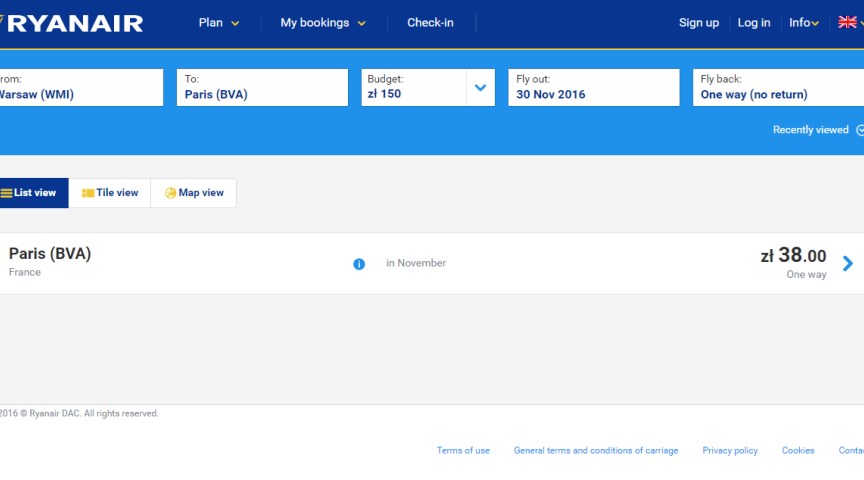864x480 pixels.
Task: Go to Check-in
Action: [430, 23]
